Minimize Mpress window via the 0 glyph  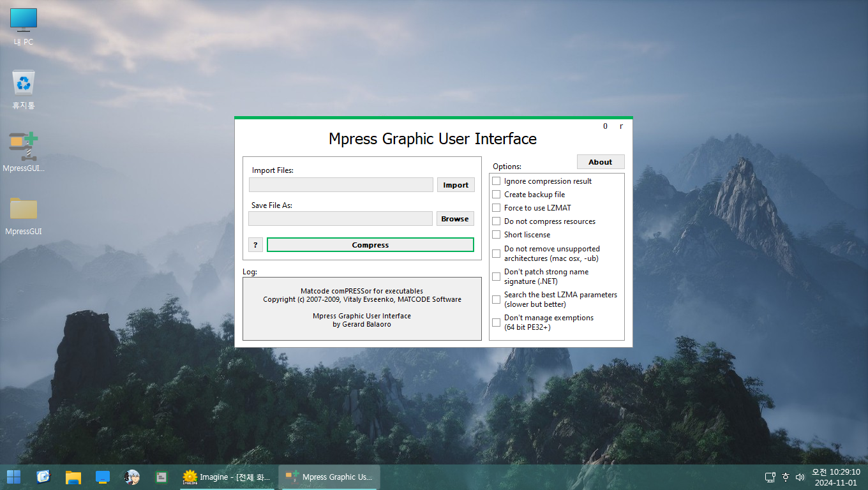click(605, 126)
